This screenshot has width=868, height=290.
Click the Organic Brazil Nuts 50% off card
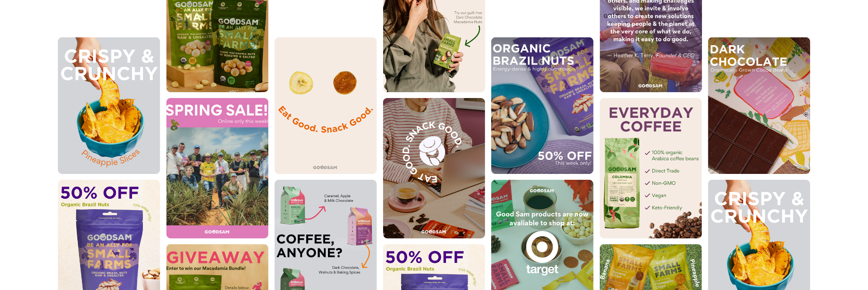pyautogui.click(x=542, y=105)
